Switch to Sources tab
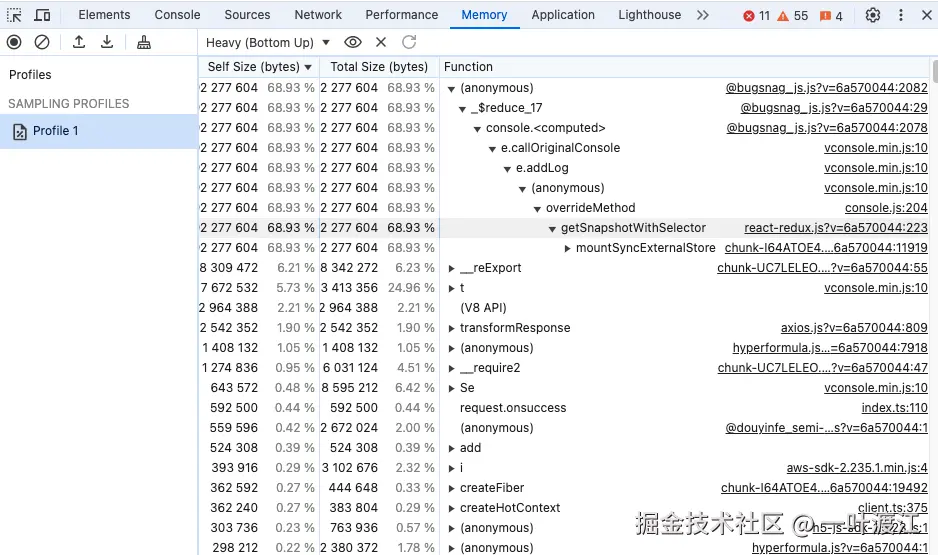 pos(247,15)
